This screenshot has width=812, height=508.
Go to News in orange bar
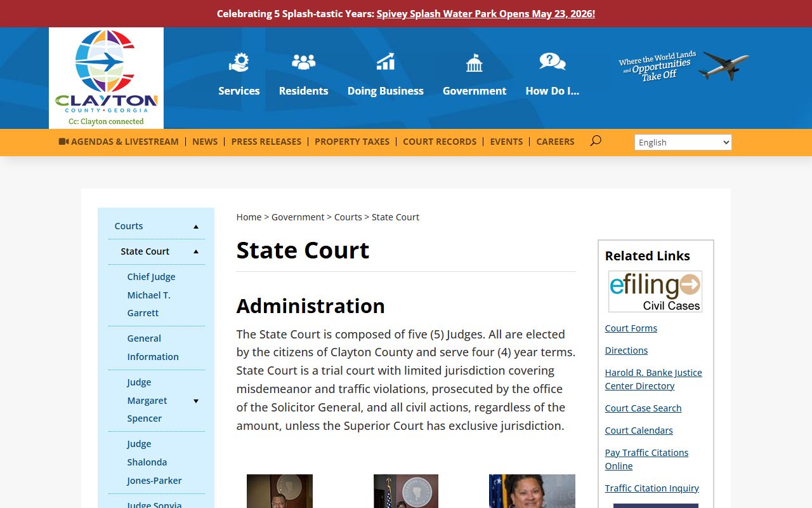pyautogui.click(x=205, y=142)
